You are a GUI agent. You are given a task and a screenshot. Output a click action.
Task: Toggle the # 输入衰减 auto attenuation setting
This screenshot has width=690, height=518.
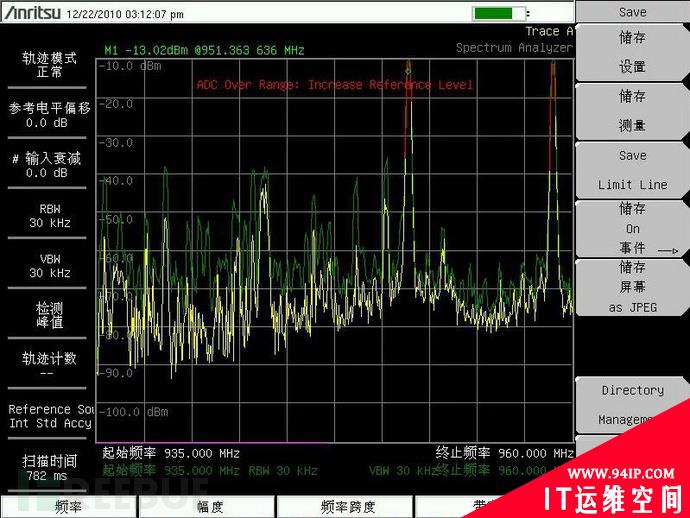click(x=47, y=165)
